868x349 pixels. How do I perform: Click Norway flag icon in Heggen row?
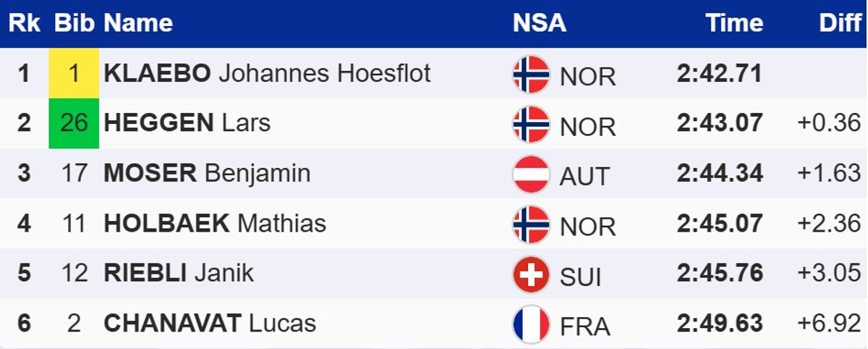(531, 125)
